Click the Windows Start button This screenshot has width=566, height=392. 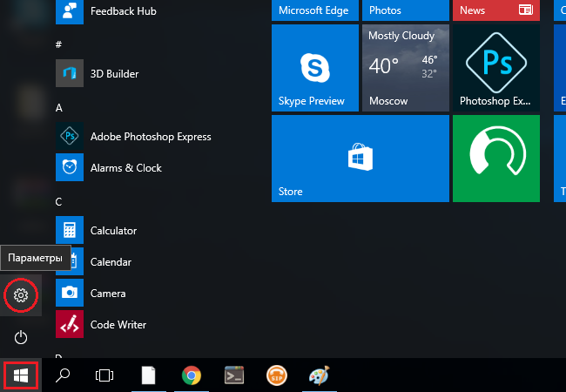point(21,375)
